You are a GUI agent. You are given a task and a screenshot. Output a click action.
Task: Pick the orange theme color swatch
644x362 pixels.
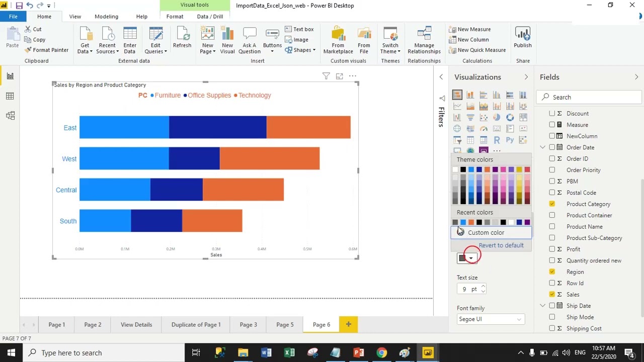point(487,169)
